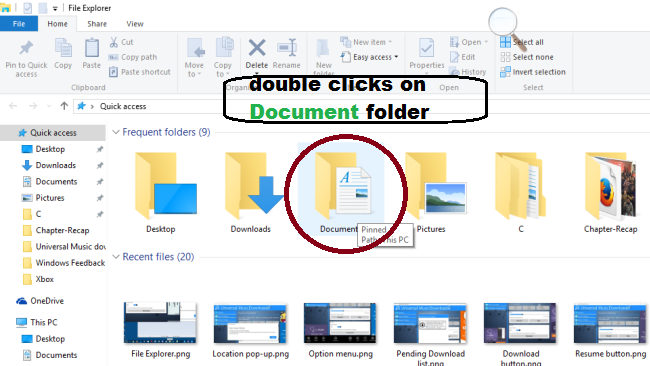Screen dimensions: 650x366
Task: Click the Pin to Quick access icon
Action: (x=27, y=48)
